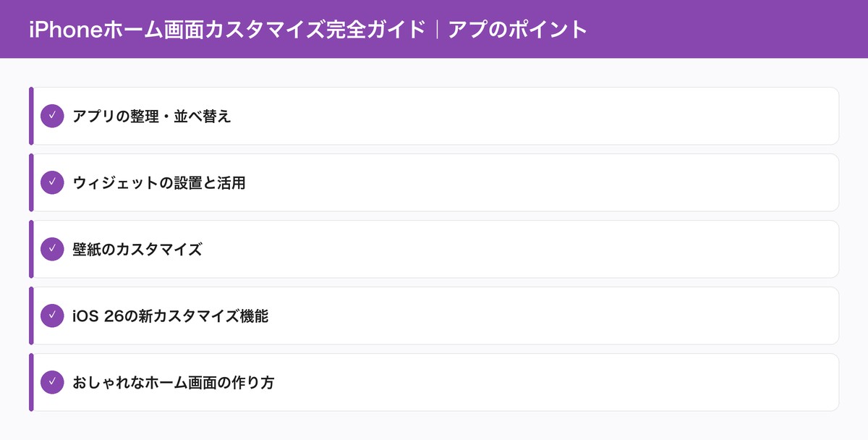Click the purple check circle next to 壁紙のカスタマイズ
868x440 pixels.
[52, 249]
